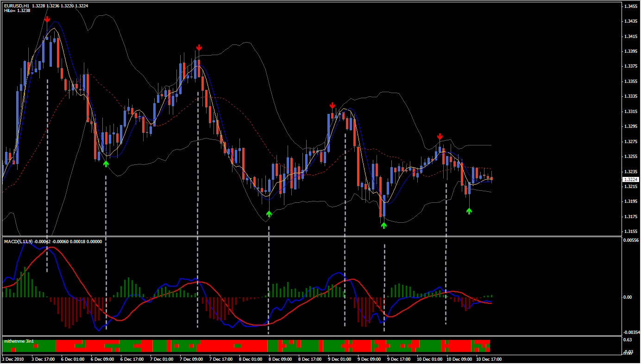Click the MACD(5,13,9) indicator label

tap(19, 242)
